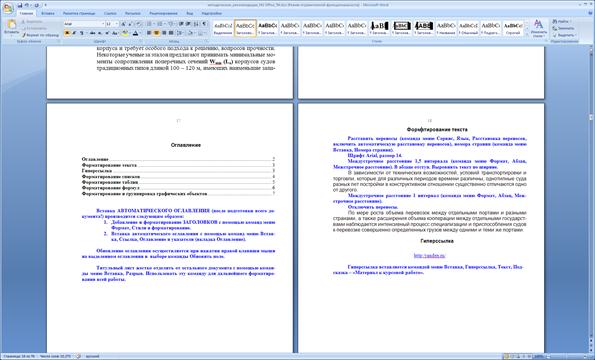Click the Найти (Find) button
Screen dimensions: 595x360
coord(563,22)
